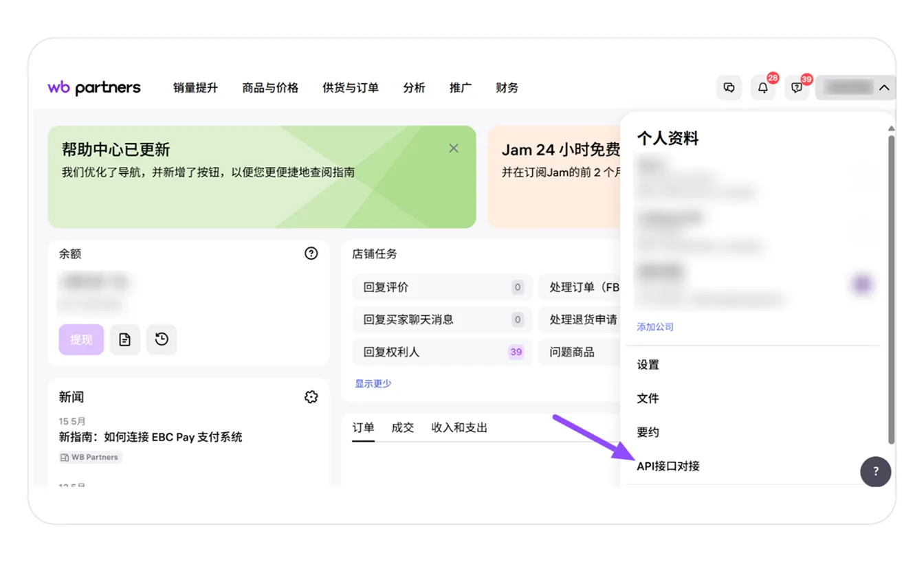
Task: Open news item about EBC Pay guide
Action: pos(151,437)
